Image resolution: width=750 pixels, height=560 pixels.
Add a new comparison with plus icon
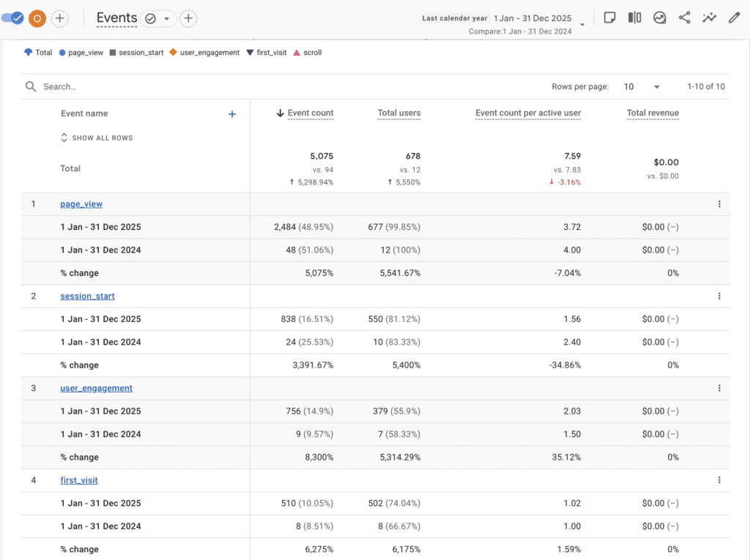point(60,18)
